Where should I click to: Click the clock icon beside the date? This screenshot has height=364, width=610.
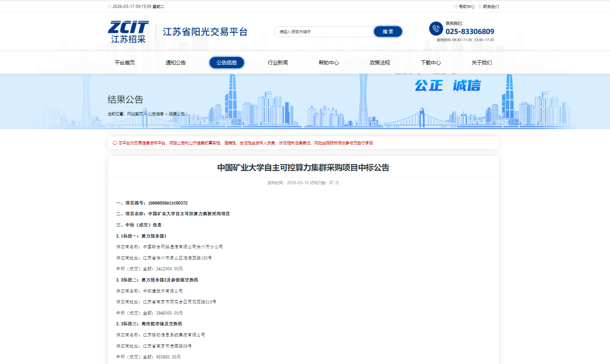click(110, 7)
